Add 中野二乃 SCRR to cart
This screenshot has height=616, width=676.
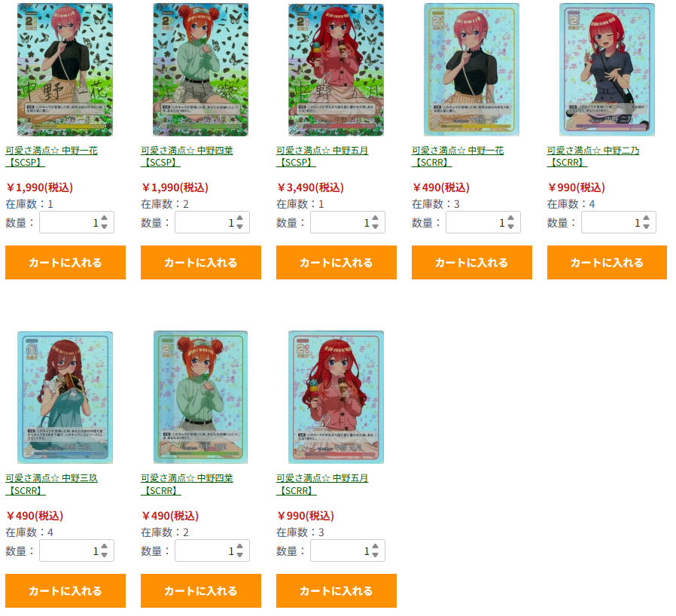pos(607,263)
